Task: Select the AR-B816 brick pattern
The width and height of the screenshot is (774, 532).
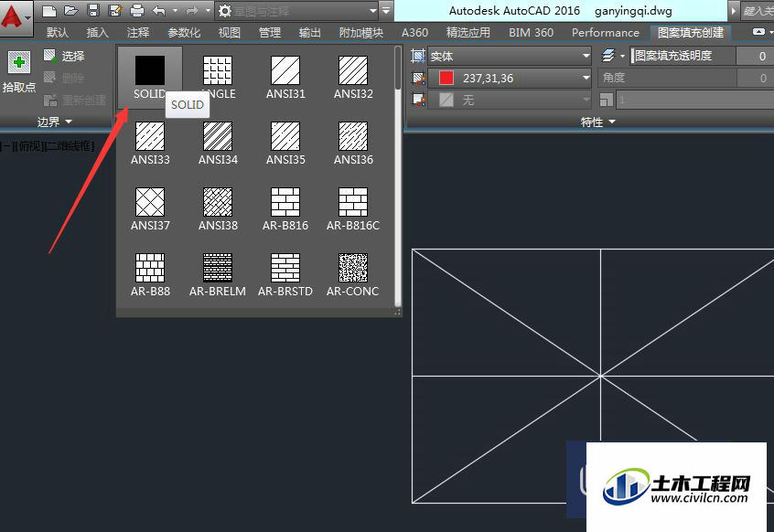Action: tap(285, 209)
